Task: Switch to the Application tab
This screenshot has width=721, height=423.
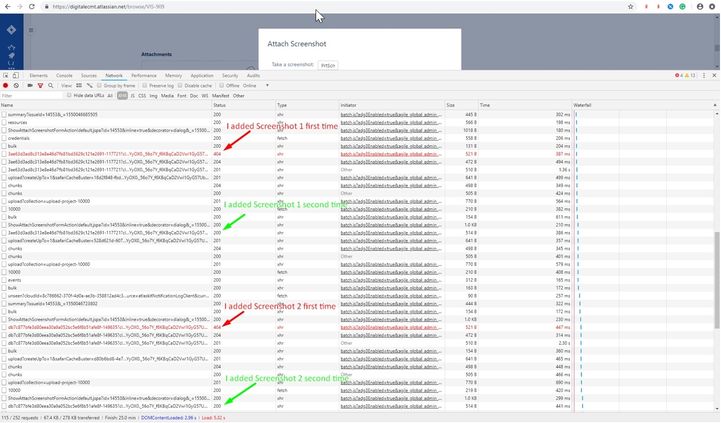Action: pyautogui.click(x=202, y=75)
